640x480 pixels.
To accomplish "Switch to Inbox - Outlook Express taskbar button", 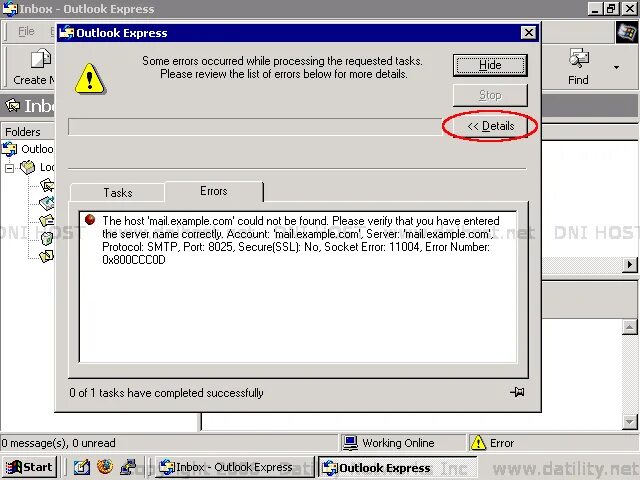I will (x=234, y=467).
